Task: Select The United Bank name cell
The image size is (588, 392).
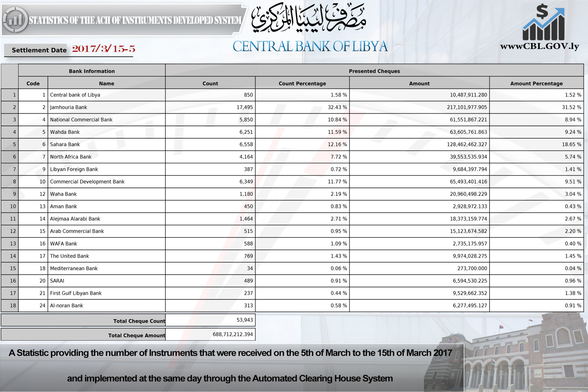Action: (x=107, y=256)
